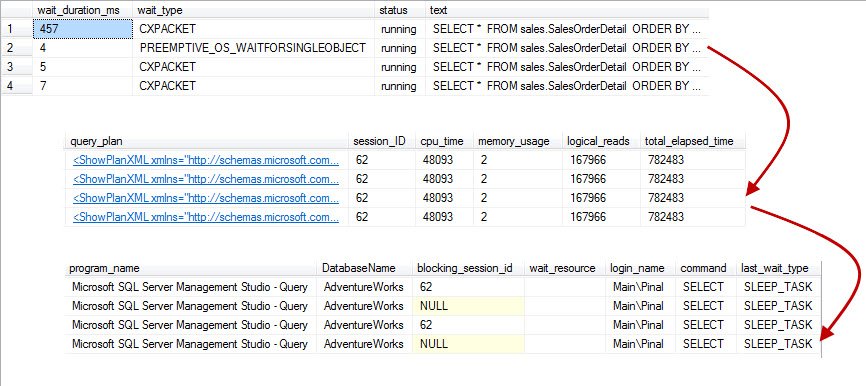Click the text column header in first grid
Screen dimensions: 866x386
click(x=566, y=10)
